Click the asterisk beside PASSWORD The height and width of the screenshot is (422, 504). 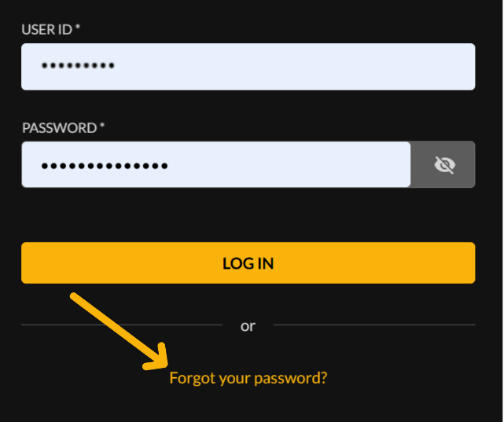tap(102, 127)
